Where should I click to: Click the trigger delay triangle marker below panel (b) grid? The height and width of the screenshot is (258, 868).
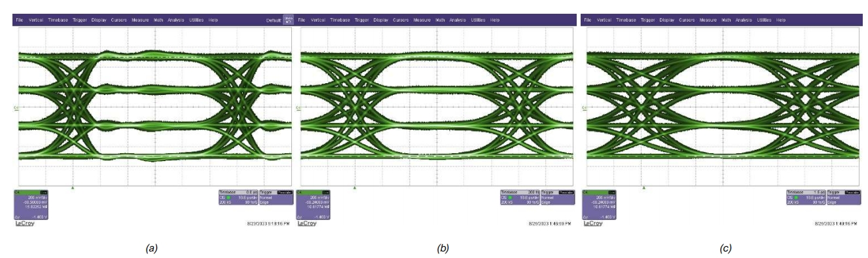click(x=354, y=187)
